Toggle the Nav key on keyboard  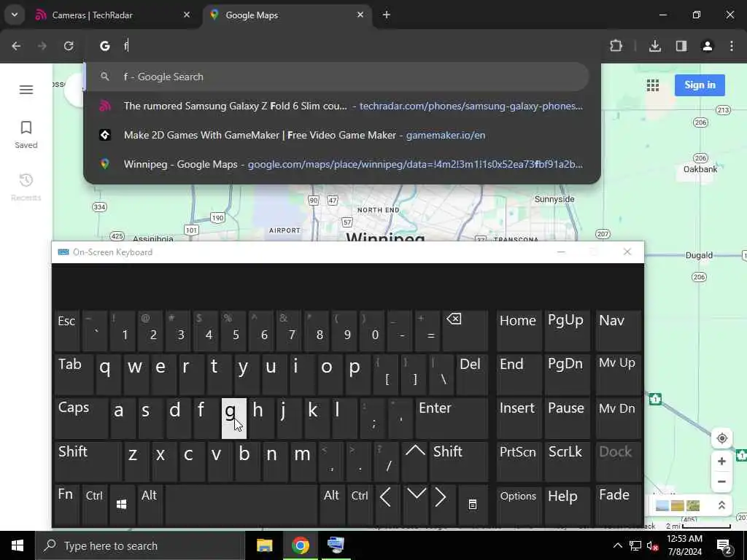[x=617, y=330]
